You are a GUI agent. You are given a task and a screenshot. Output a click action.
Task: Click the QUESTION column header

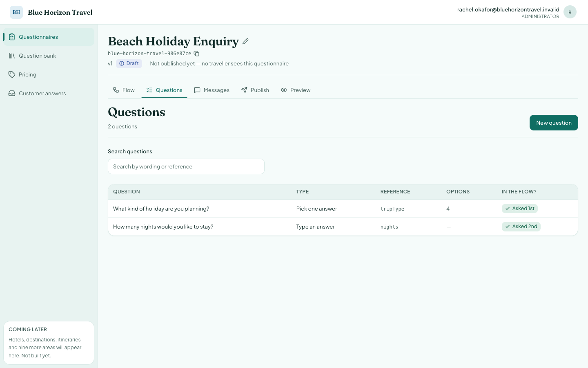point(127,192)
